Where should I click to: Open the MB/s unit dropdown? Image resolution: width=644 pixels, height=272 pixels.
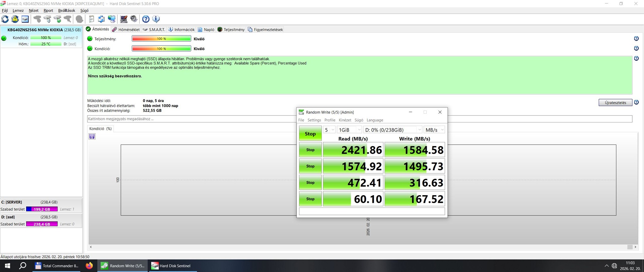[434, 130]
